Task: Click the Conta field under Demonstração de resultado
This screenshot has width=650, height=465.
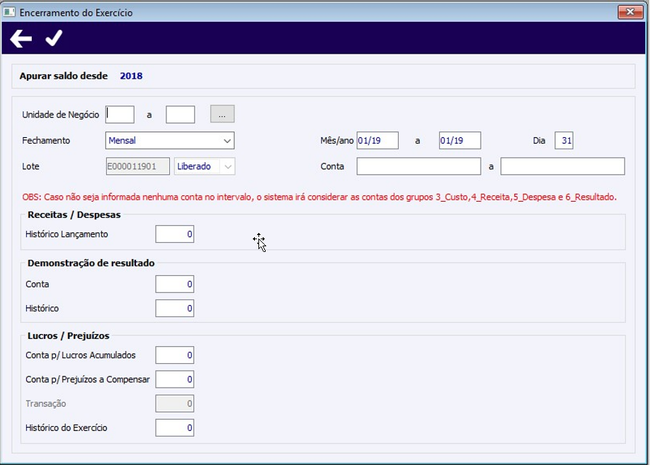Action: click(x=175, y=284)
